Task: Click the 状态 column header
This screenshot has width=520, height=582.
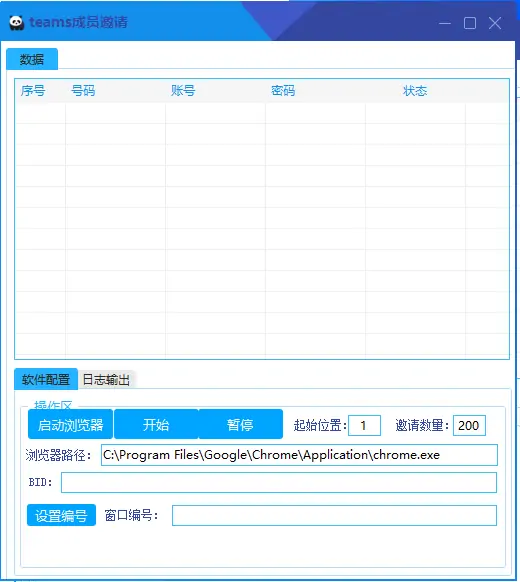Action: coord(415,91)
